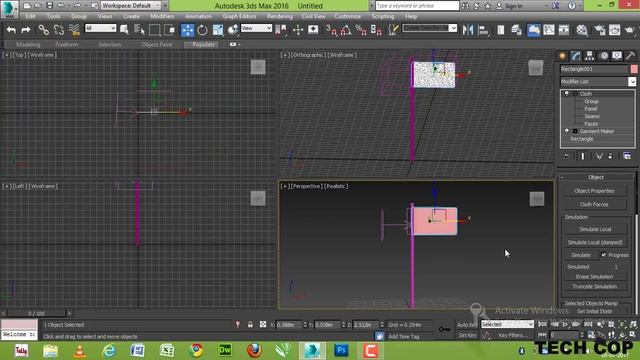
Task: Open the key mode Selected dropdown
Action: tap(507, 324)
